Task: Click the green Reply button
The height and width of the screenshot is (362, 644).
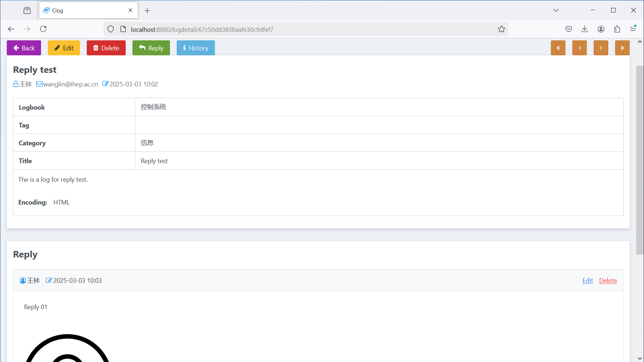Action: [x=151, y=48]
